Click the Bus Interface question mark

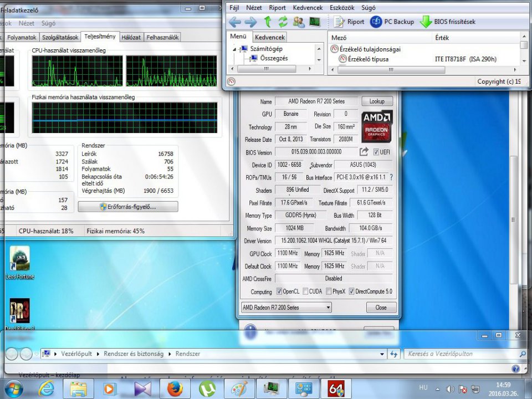point(391,177)
